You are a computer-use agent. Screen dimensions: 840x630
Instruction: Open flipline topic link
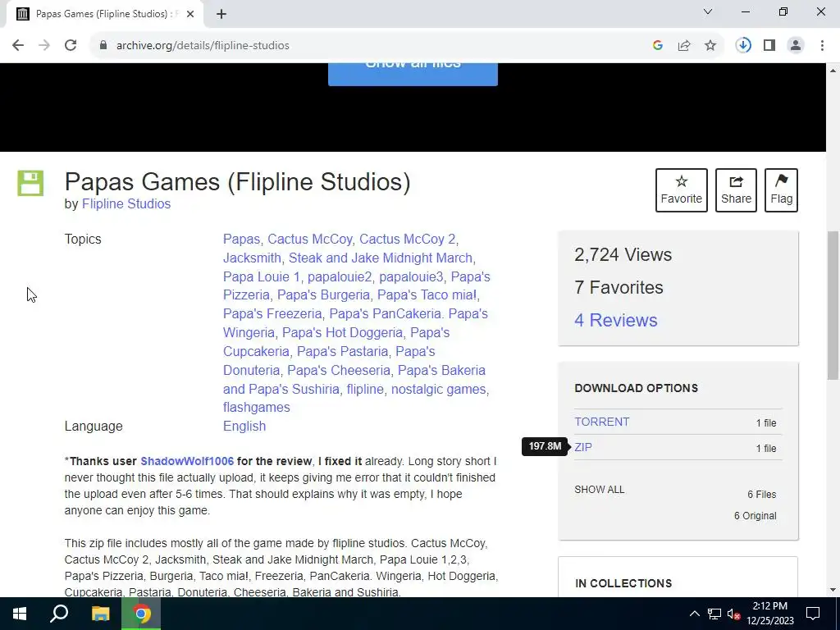(365, 389)
